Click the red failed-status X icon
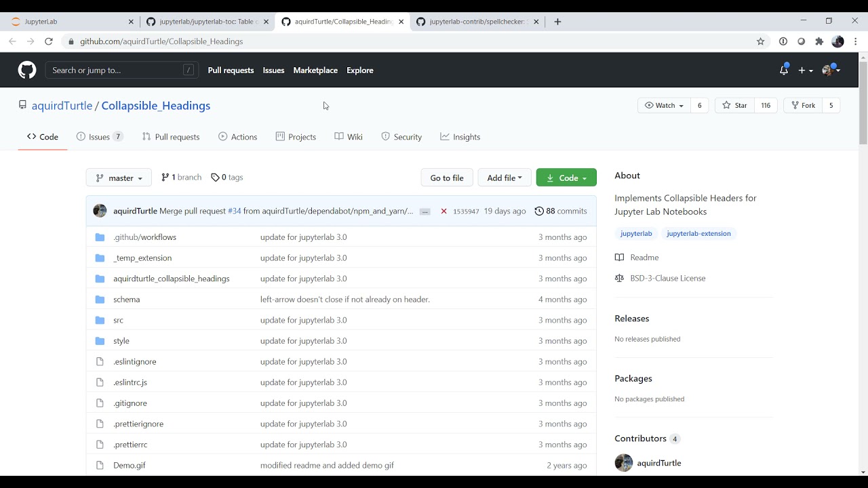The height and width of the screenshot is (488, 868). 443,211
